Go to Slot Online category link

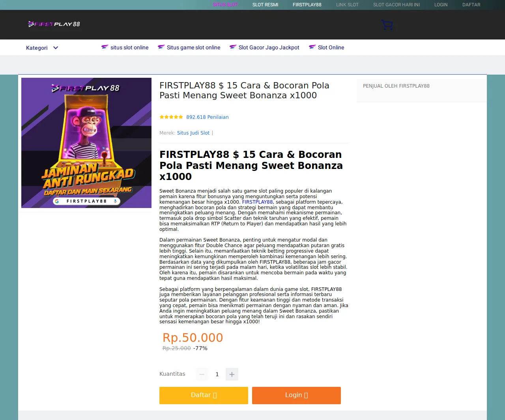tap(331, 47)
